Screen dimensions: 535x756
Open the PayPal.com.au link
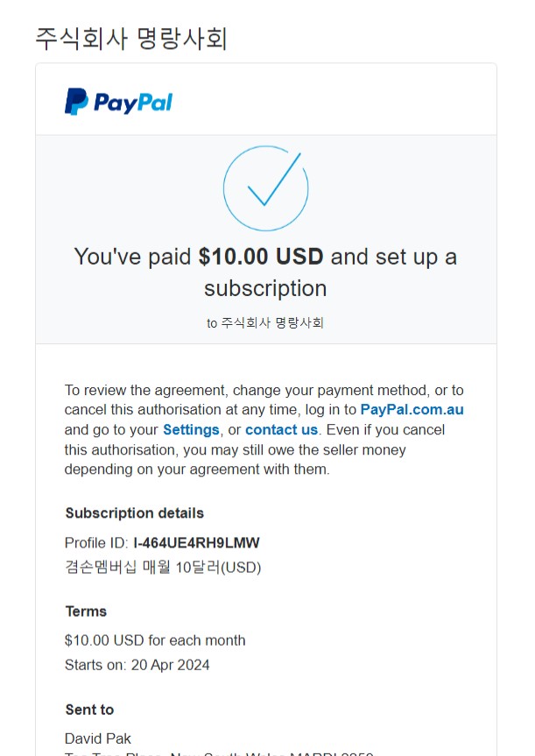[412, 410]
